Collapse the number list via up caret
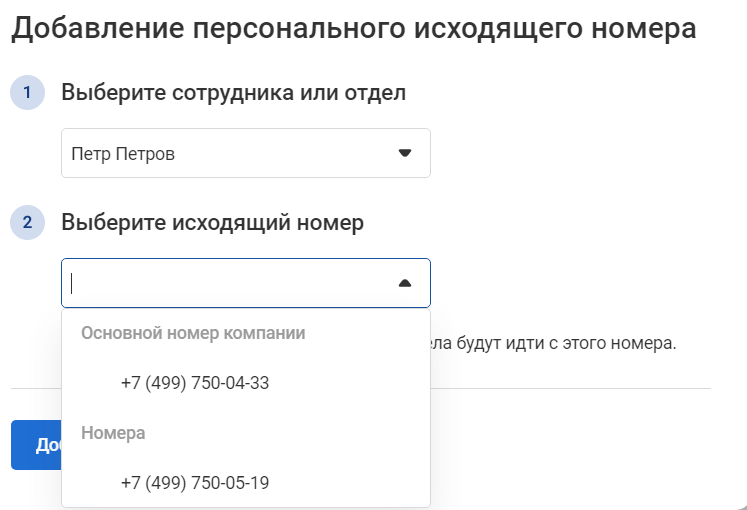The image size is (747, 510). point(404,283)
